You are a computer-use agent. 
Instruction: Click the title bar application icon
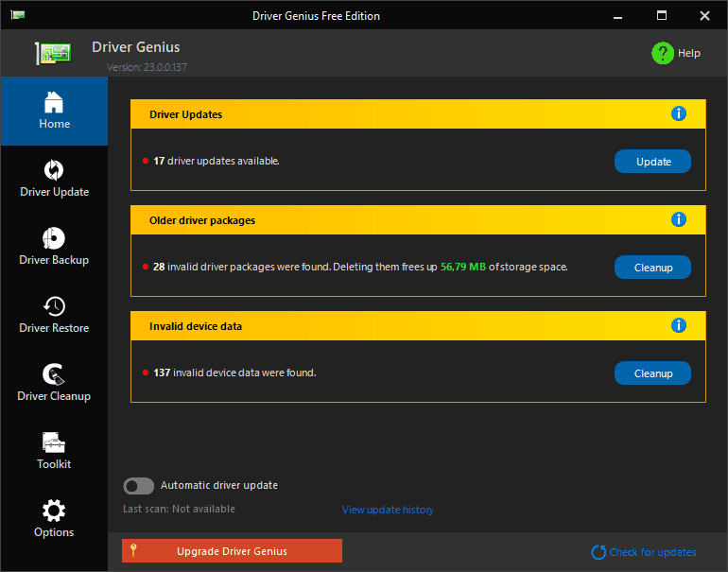(18, 15)
